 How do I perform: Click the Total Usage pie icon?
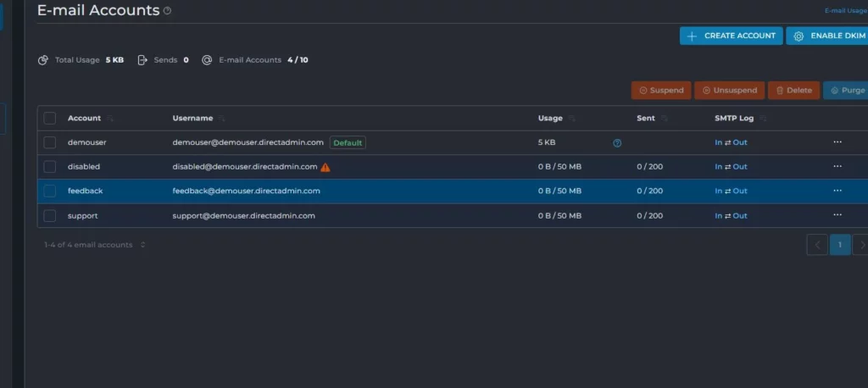pos(42,60)
